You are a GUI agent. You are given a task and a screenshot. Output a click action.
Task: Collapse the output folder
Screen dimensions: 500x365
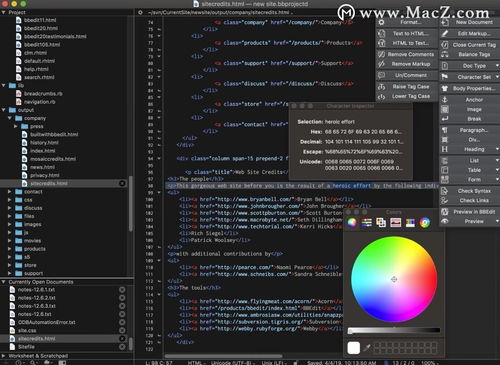pos(4,110)
